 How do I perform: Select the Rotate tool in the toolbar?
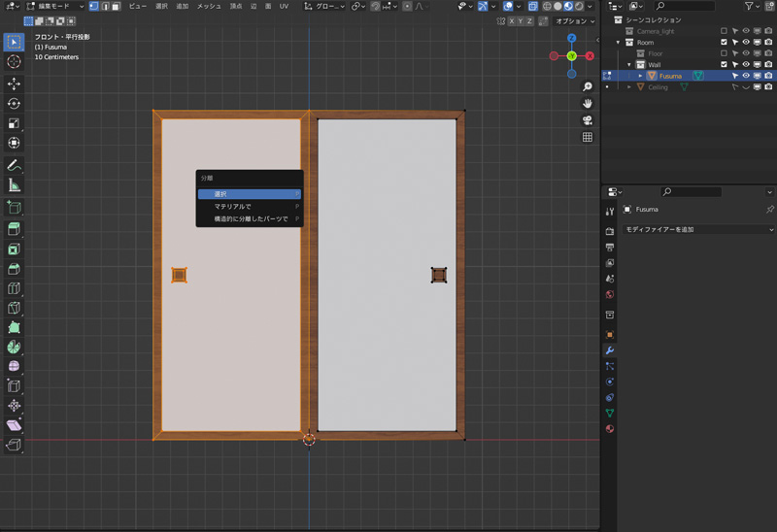(14, 104)
